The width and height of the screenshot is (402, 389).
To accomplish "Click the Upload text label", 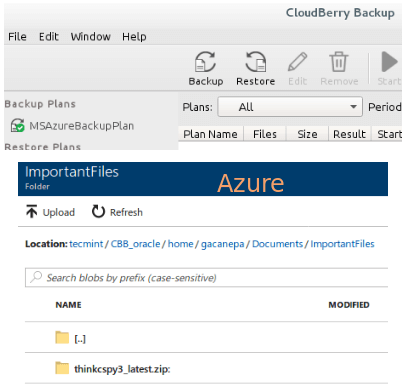I will (x=59, y=212).
